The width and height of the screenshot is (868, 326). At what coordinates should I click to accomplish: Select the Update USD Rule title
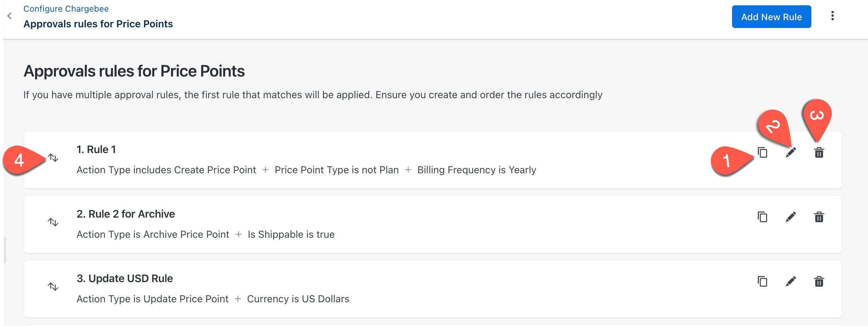pos(125,279)
